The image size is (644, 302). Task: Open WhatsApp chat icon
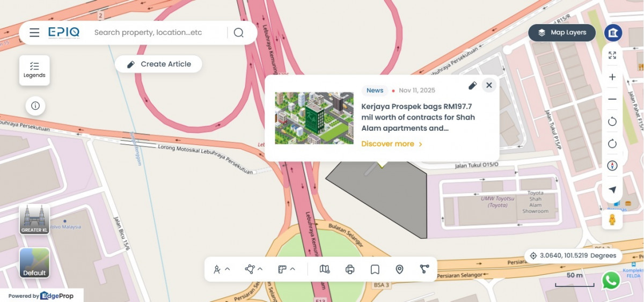tap(611, 280)
